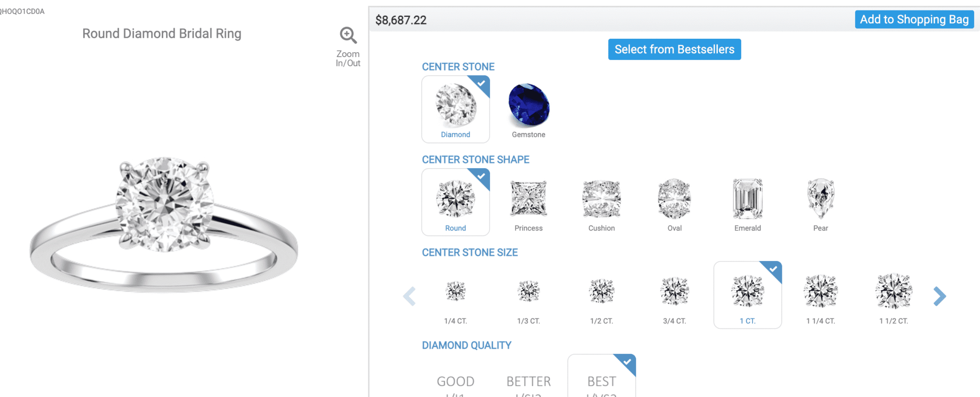The width and height of the screenshot is (980, 397).
Task: Click Add to Shopping Bag
Action: click(914, 20)
